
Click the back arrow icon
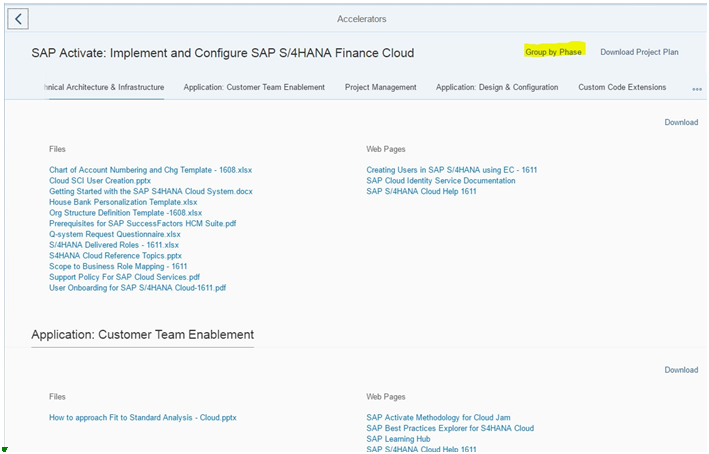point(18,19)
